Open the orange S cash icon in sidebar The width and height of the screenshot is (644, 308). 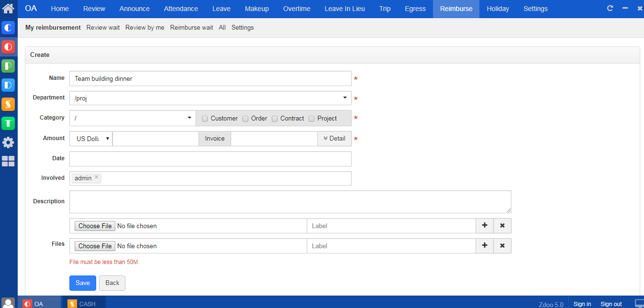click(8, 104)
